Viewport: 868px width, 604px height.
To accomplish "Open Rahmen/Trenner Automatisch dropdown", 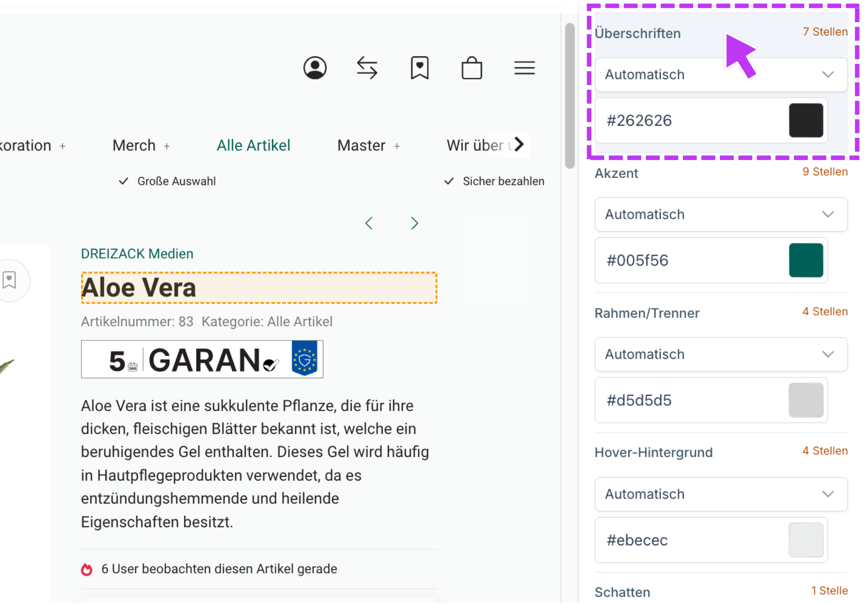I will [x=721, y=354].
